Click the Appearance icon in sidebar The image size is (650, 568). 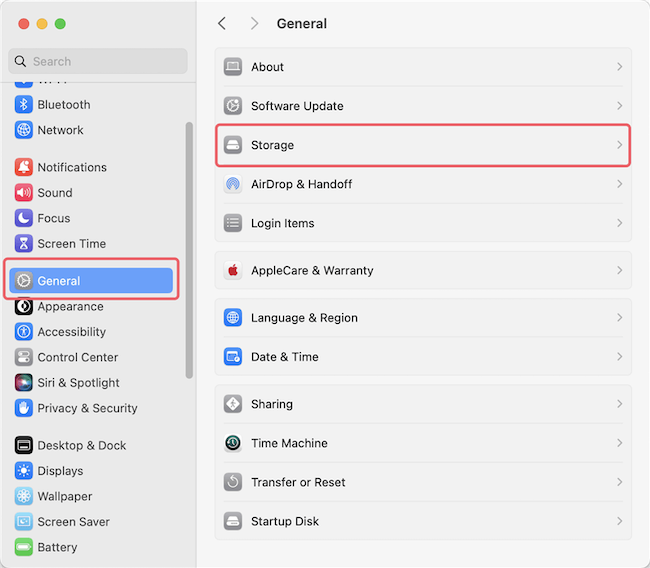pos(24,307)
